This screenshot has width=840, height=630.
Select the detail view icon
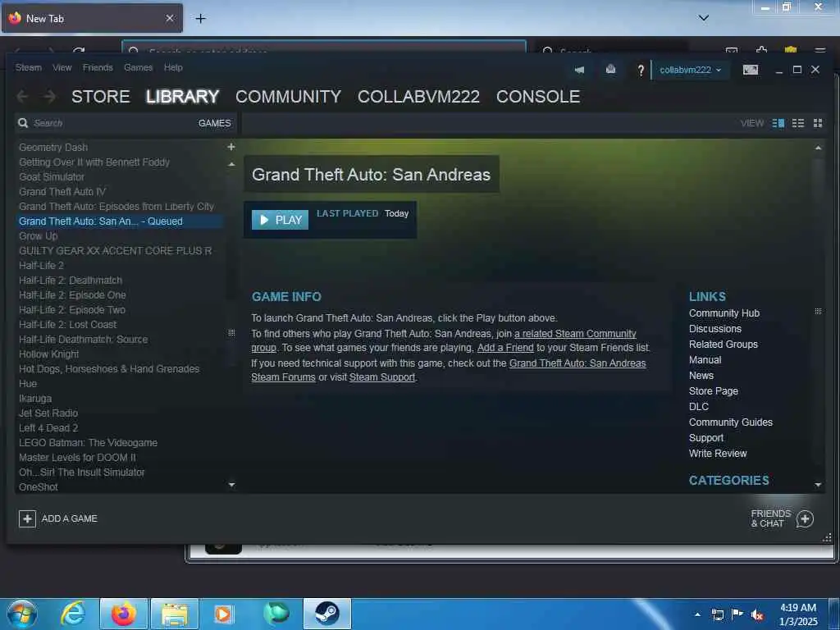778,123
